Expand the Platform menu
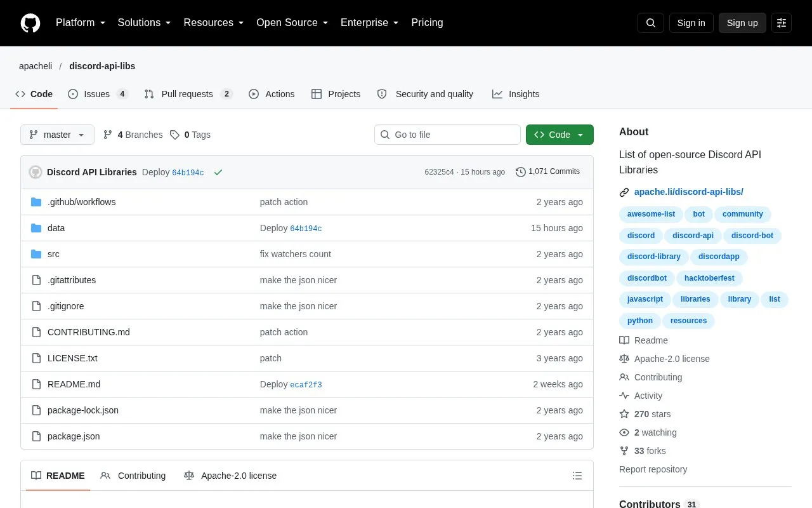Viewport: 812px width, 508px height. pyautogui.click(x=81, y=23)
